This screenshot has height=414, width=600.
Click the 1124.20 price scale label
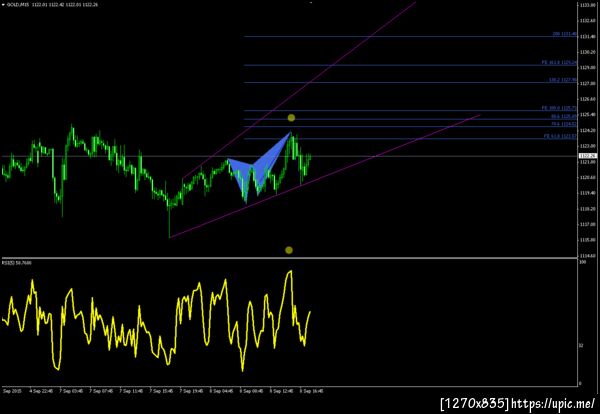(x=587, y=130)
